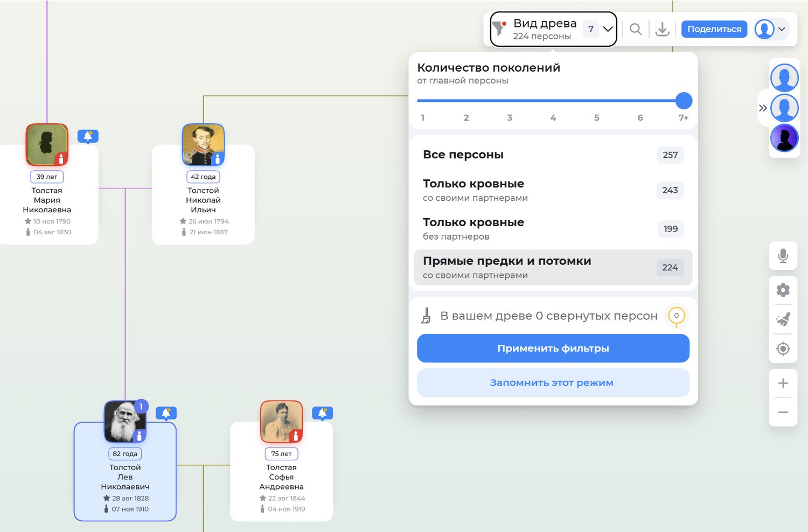Click the 'Применить фильтры' button

pos(553,348)
